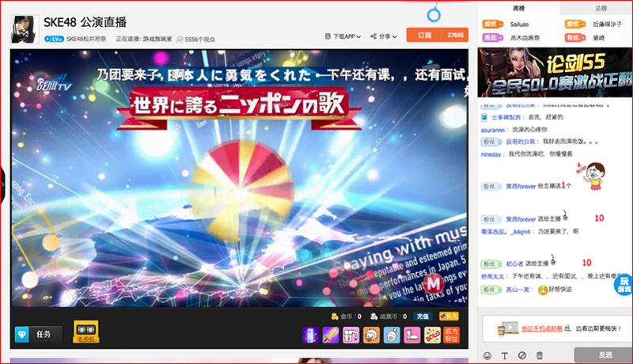
Task: Click the gold coins 金币 icon
Action: point(334,317)
